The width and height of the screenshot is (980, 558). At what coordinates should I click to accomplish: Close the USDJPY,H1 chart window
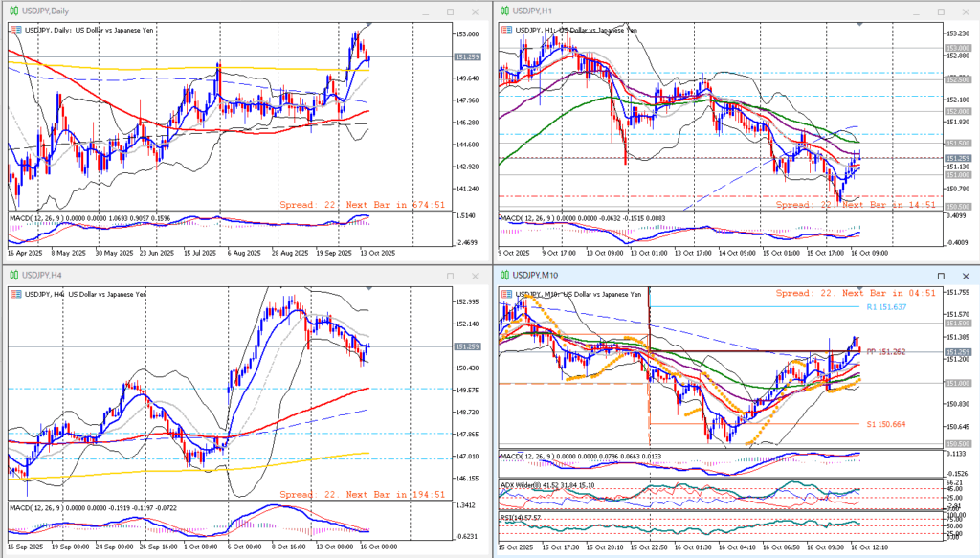click(x=965, y=11)
